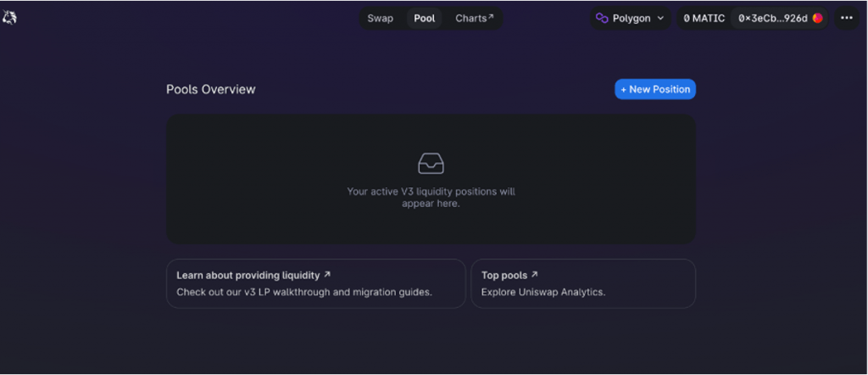Click v3 LP walkthrough and migration guides text
Screen dimensions: 868x375
click(304, 292)
